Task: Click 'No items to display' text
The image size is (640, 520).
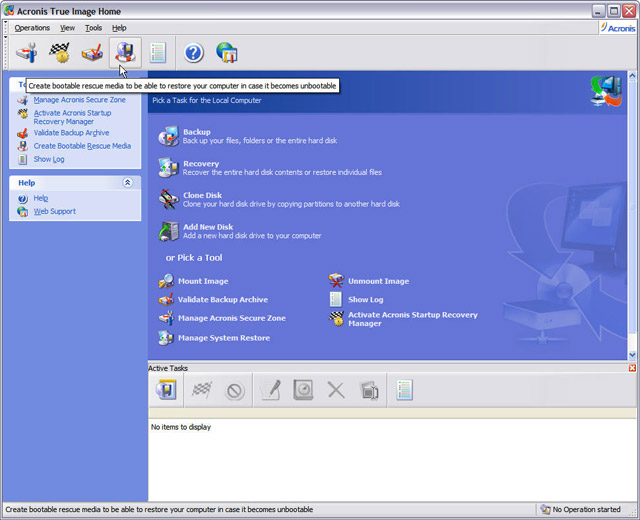Action: click(181, 427)
